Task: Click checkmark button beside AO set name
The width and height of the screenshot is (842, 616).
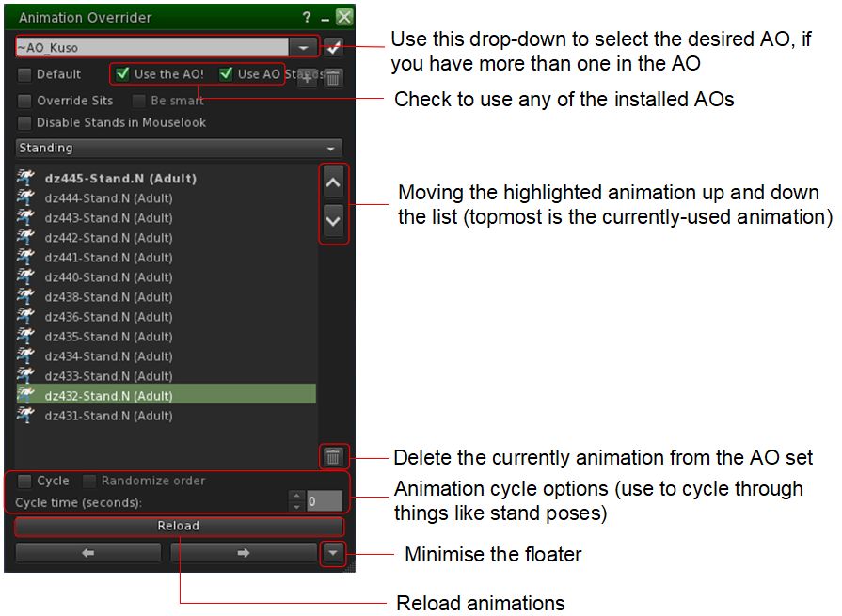Action: (333, 47)
